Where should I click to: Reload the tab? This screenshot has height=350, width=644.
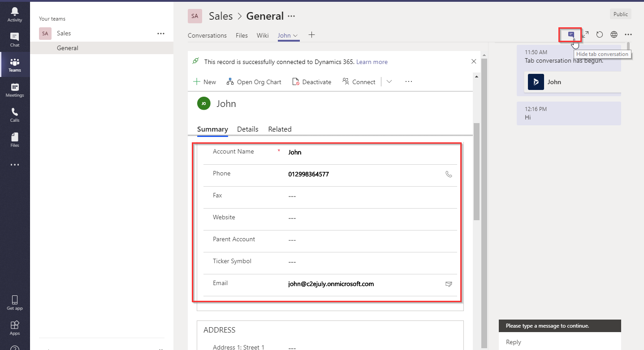point(600,34)
